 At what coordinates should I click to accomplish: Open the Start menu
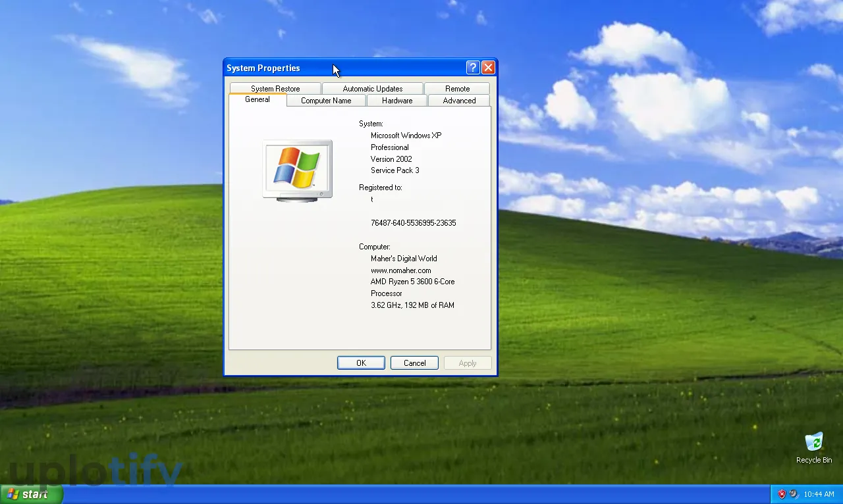32,494
